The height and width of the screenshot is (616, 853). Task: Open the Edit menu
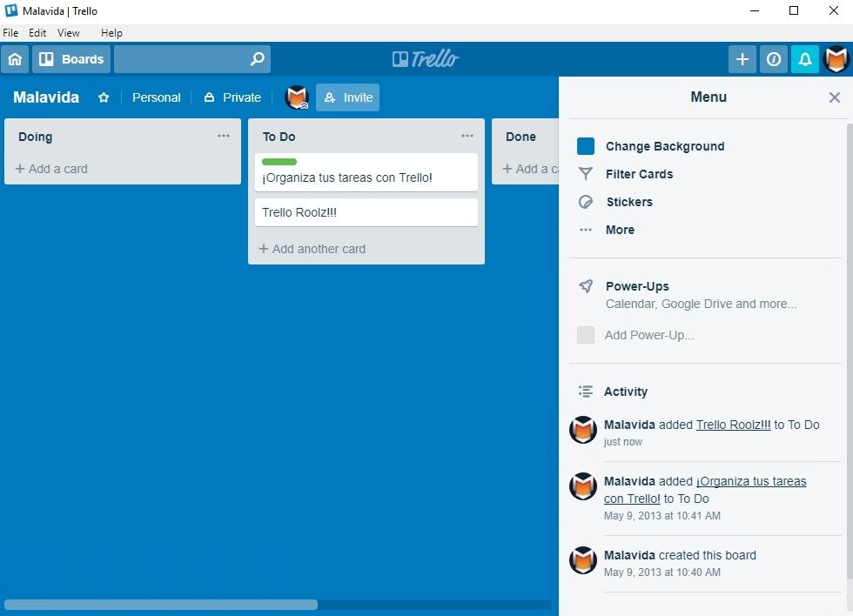[x=37, y=32]
